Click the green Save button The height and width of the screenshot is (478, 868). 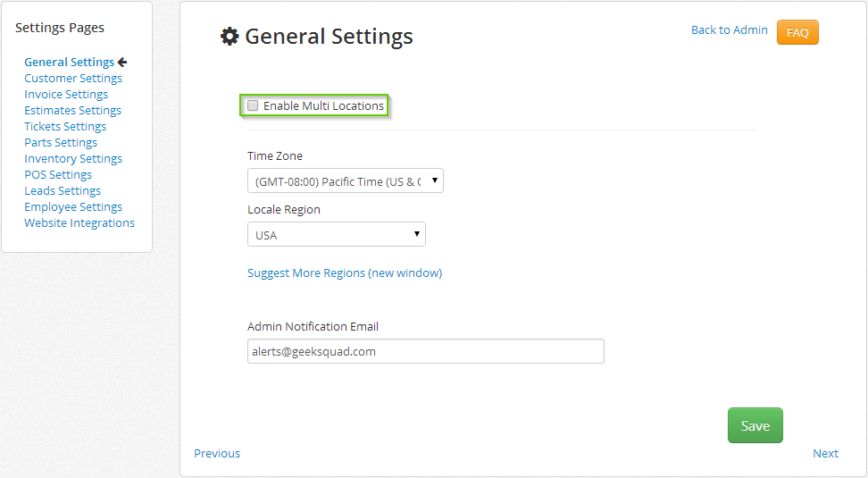pos(755,425)
